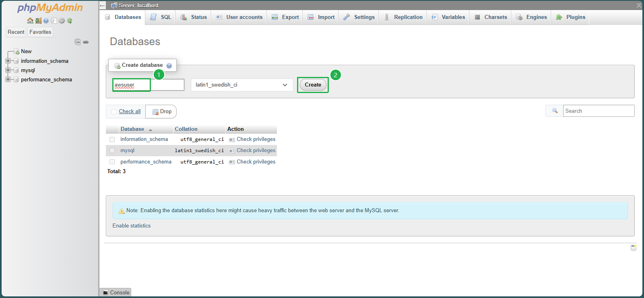Open information_schema link in table
Image resolution: width=644 pixels, height=298 pixels.
(x=144, y=139)
